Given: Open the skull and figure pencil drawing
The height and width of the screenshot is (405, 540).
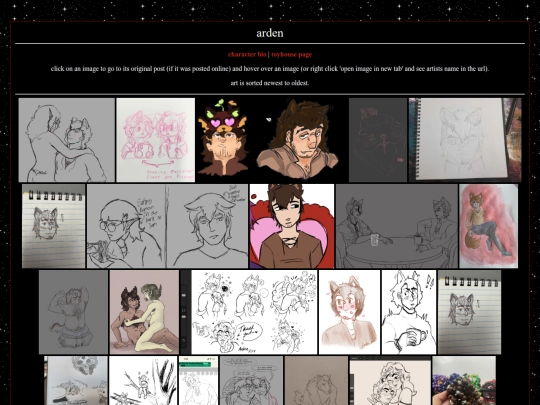Looking at the screenshot, I should pyautogui.click(x=76, y=381).
